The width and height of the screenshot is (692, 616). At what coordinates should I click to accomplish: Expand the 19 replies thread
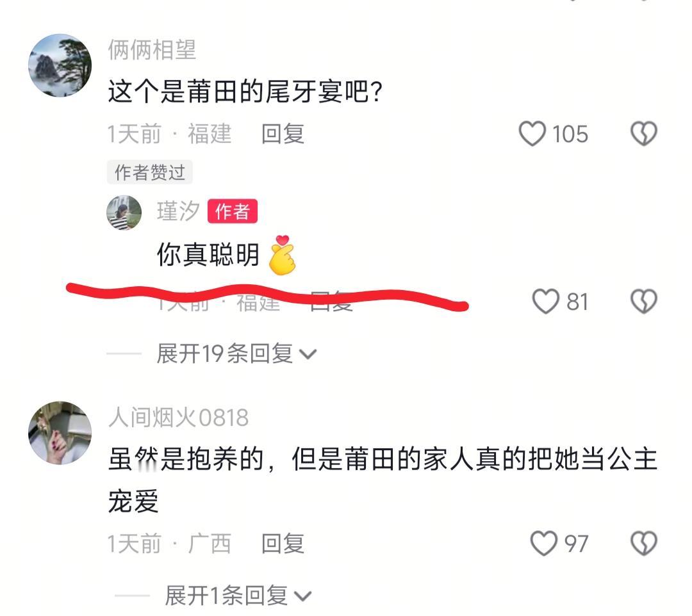tap(236, 353)
